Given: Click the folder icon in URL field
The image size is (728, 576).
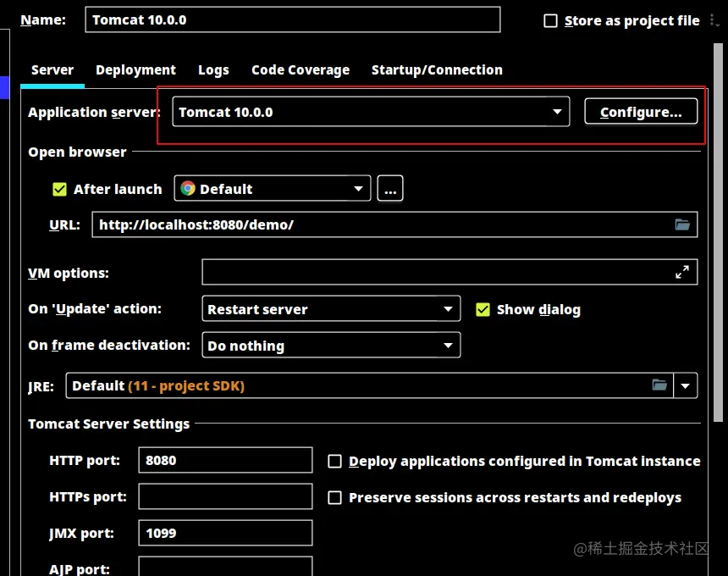Looking at the screenshot, I should (682, 224).
